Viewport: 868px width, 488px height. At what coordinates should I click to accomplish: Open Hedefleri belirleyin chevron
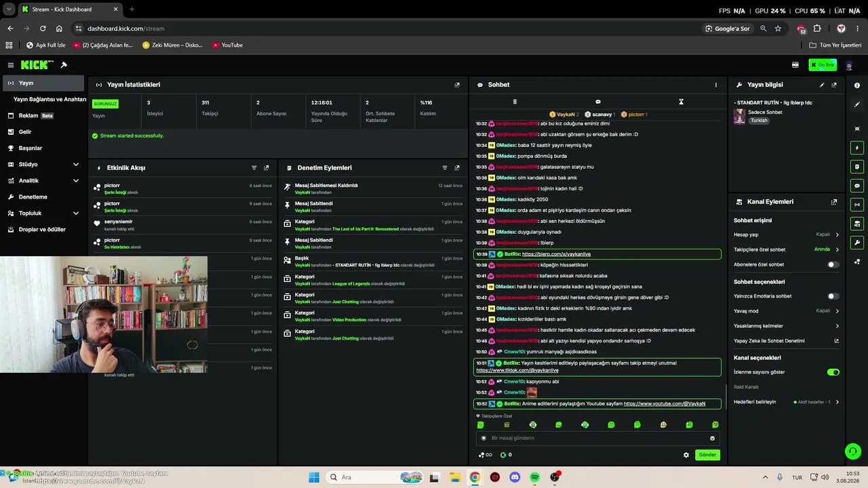tap(837, 402)
